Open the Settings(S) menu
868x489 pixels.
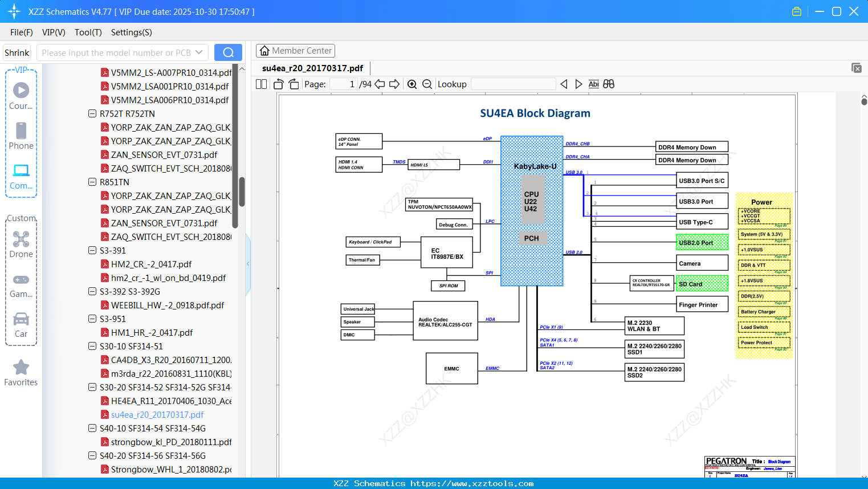tap(131, 32)
